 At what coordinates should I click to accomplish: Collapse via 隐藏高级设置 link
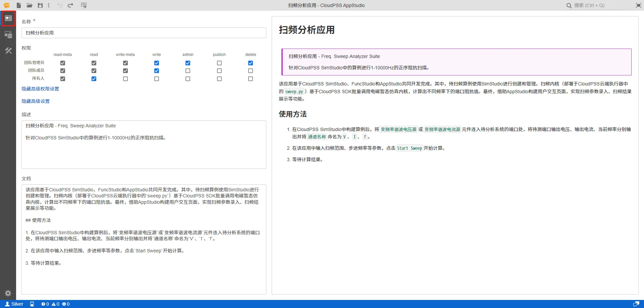36,101
